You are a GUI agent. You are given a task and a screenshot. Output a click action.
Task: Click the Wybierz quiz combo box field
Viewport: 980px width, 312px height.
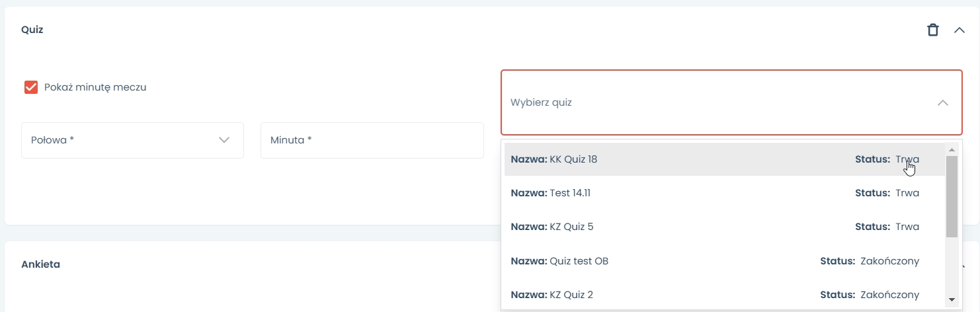tap(714, 102)
